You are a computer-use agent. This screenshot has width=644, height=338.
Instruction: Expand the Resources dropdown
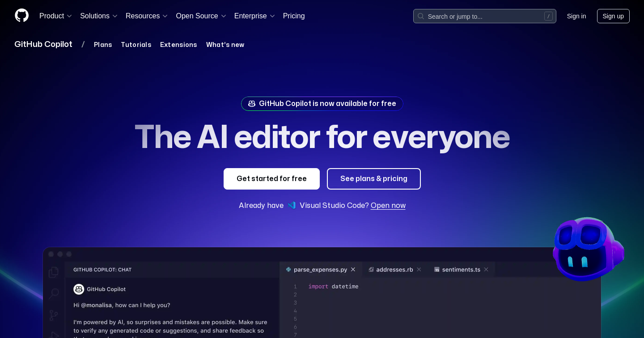(x=147, y=16)
